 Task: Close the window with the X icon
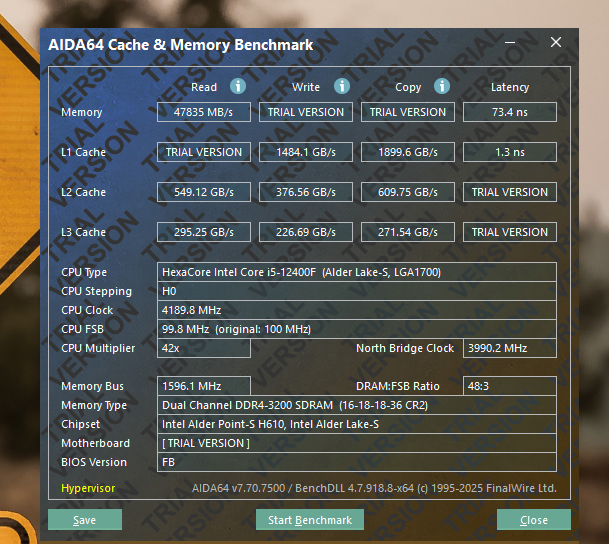pyautogui.click(x=556, y=42)
